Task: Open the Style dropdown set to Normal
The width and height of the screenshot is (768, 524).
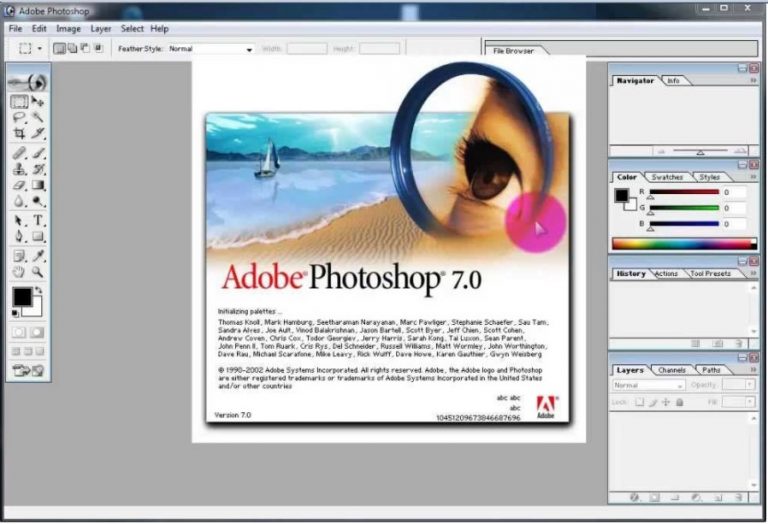Action: pyautogui.click(x=211, y=49)
